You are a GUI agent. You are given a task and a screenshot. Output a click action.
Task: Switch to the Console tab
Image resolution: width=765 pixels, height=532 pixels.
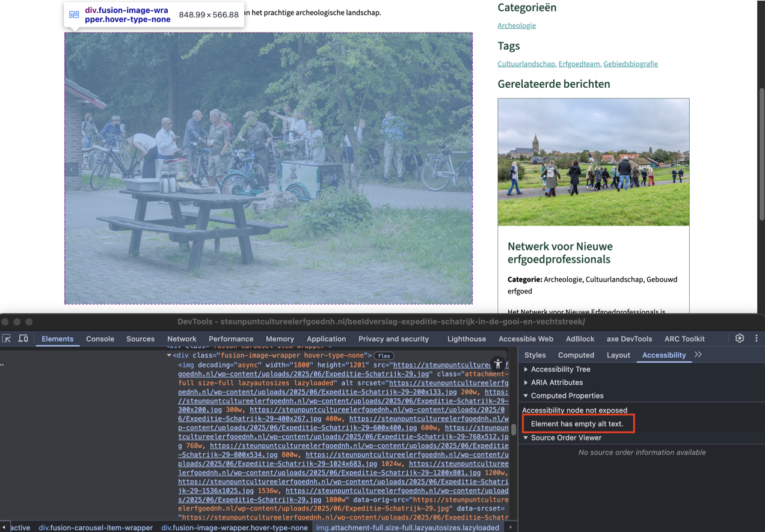(100, 338)
